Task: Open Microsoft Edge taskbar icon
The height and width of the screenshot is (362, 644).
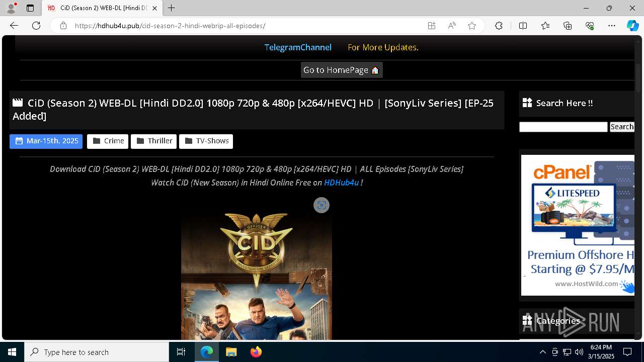Action: point(207,352)
